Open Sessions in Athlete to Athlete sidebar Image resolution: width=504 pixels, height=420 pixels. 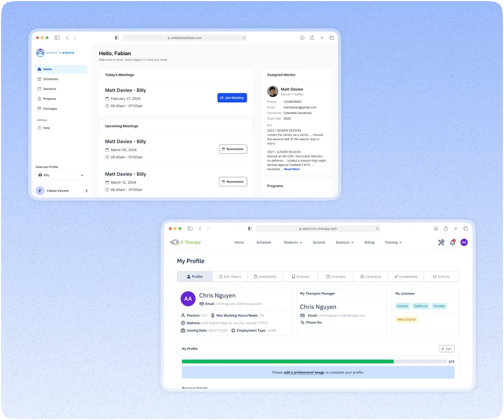coord(47,89)
